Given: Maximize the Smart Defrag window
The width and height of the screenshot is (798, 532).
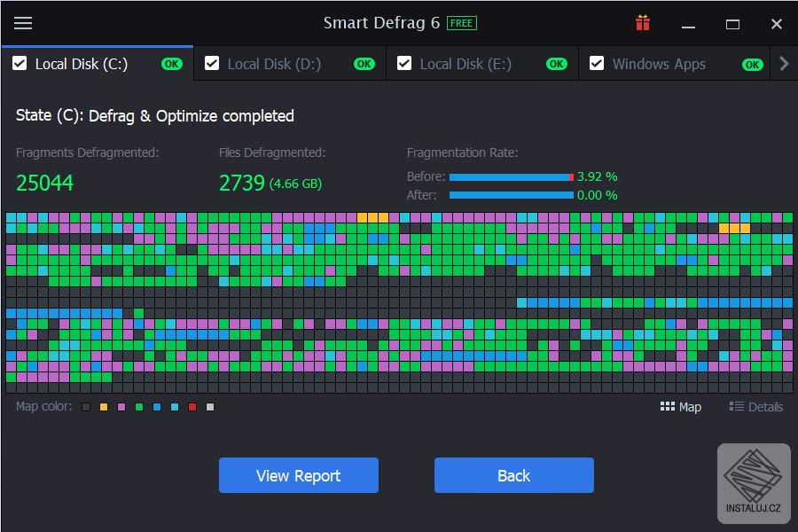Looking at the screenshot, I should [x=732, y=24].
